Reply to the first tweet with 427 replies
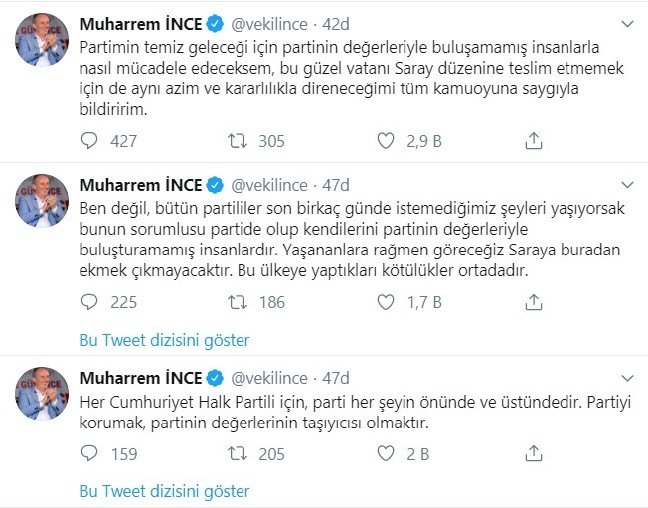 [x=90, y=140]
